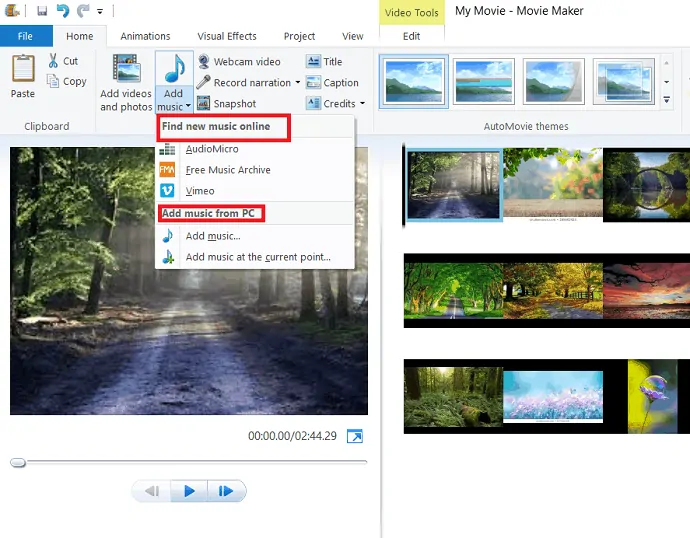
Task: Click the 00:00.00/02:44.29 timecode text
Action: coord(292,436)
